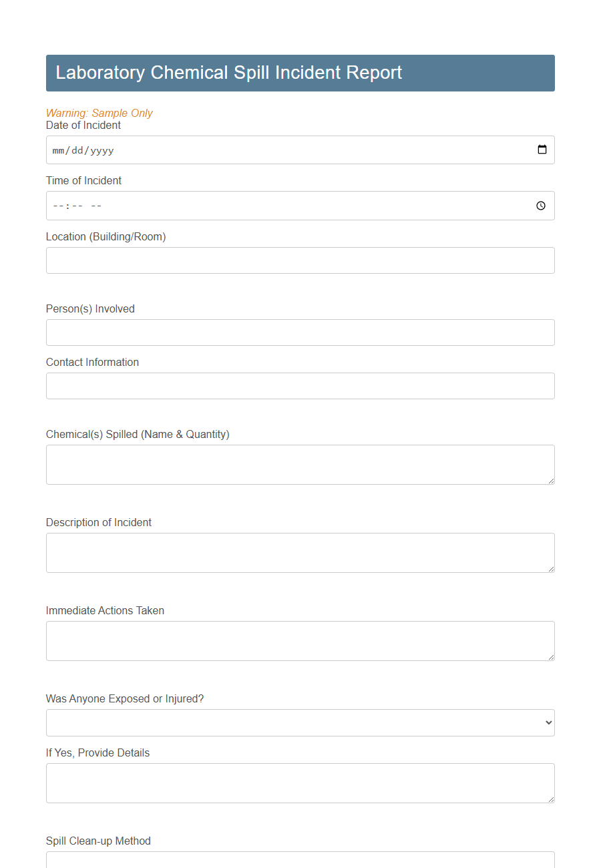Click inside the Chemical(s) Spilled textarea
601x868 pixels.
[300, 464]
